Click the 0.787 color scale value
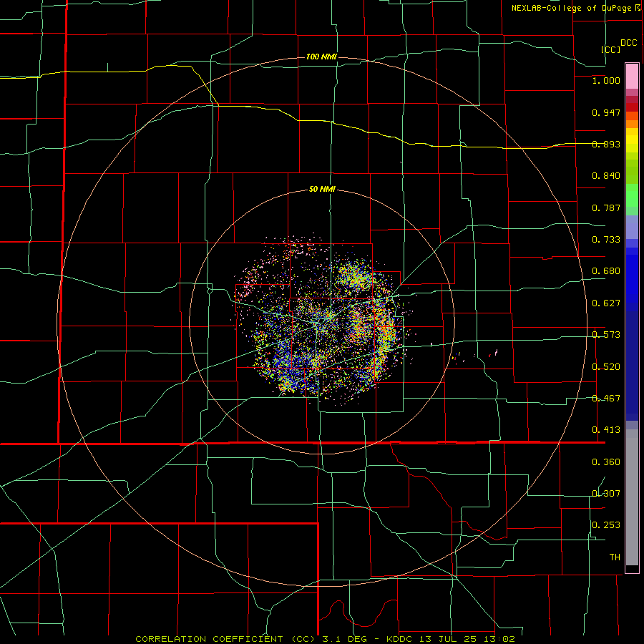The width and height of the screenshot is (644, 644). tap(606, 208)
